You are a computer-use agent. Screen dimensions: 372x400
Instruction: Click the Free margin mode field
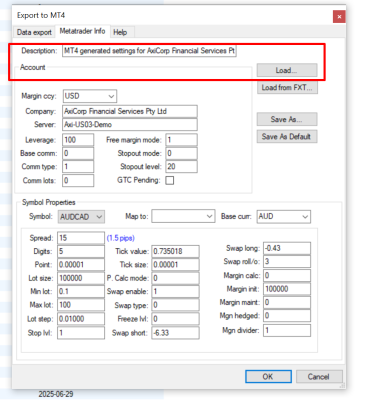tap(181, 140)
